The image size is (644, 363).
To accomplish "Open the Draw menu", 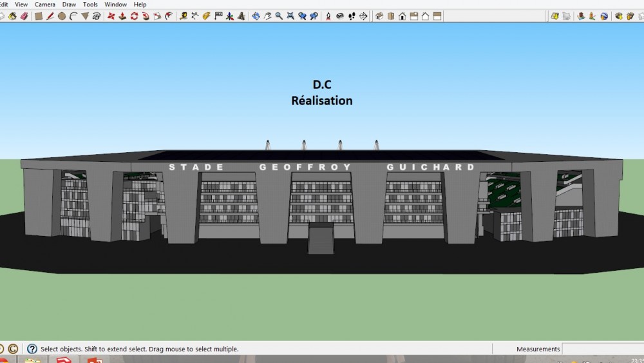I will (x=69, y=5).
